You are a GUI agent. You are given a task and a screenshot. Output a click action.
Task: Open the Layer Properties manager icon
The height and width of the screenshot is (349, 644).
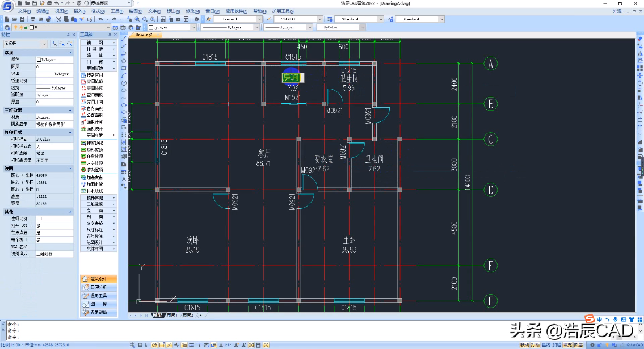pos(6,27)
